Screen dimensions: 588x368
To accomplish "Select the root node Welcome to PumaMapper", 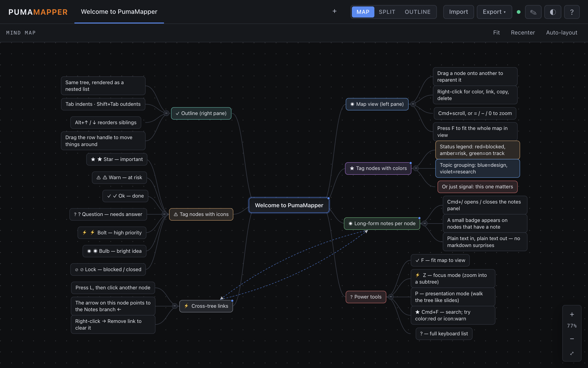I will tap(289, 205).
